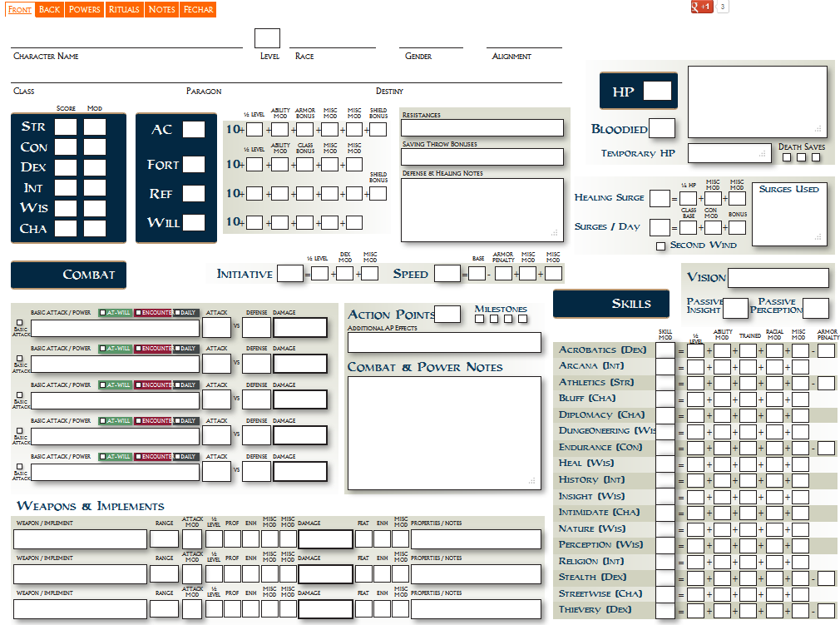Open the Powers tab
This screenshot has height=625, width=840.
pyautogui.click(x=84, y=9)
